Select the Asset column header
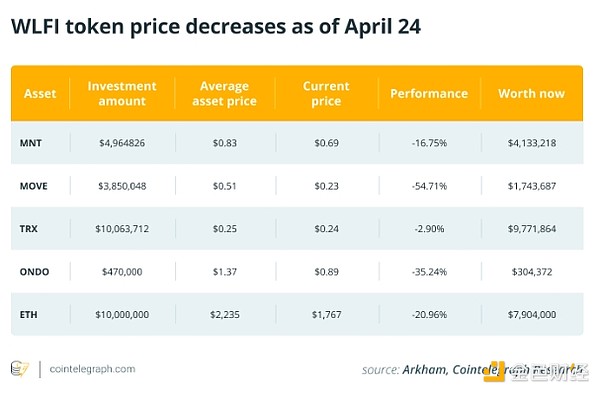 click(40, 93)
